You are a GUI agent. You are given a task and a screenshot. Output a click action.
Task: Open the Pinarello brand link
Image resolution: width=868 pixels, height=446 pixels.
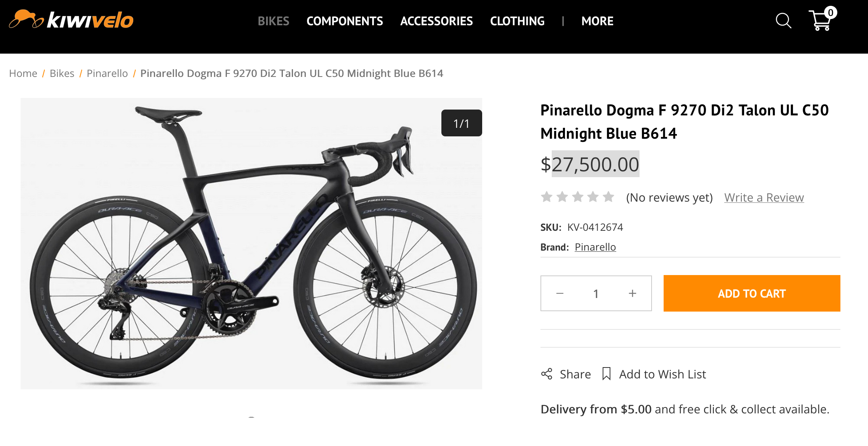coord(595,247)
